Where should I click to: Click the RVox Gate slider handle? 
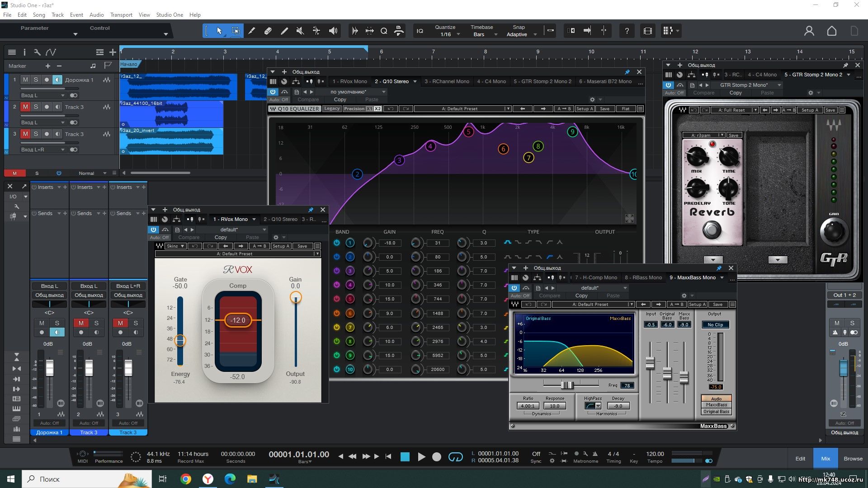click(x=180, y=340)
